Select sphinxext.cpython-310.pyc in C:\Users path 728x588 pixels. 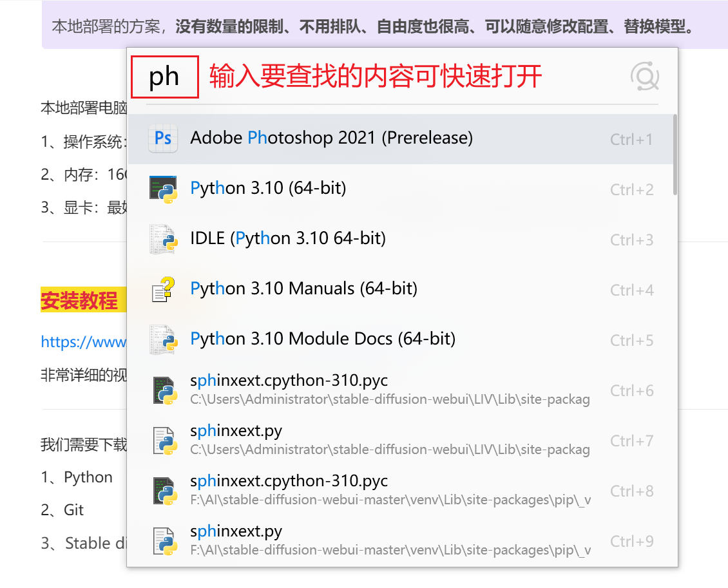[x=400, y=390]
